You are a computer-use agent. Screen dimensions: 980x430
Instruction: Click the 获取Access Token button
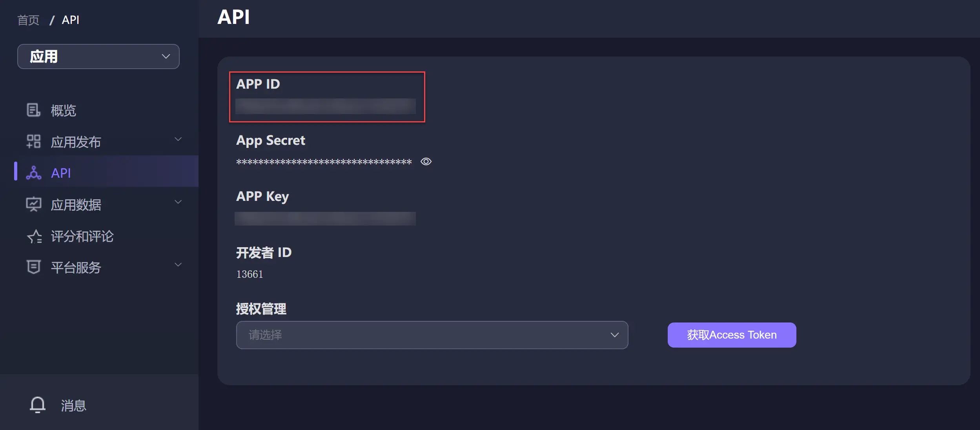(x=731, y=335)
